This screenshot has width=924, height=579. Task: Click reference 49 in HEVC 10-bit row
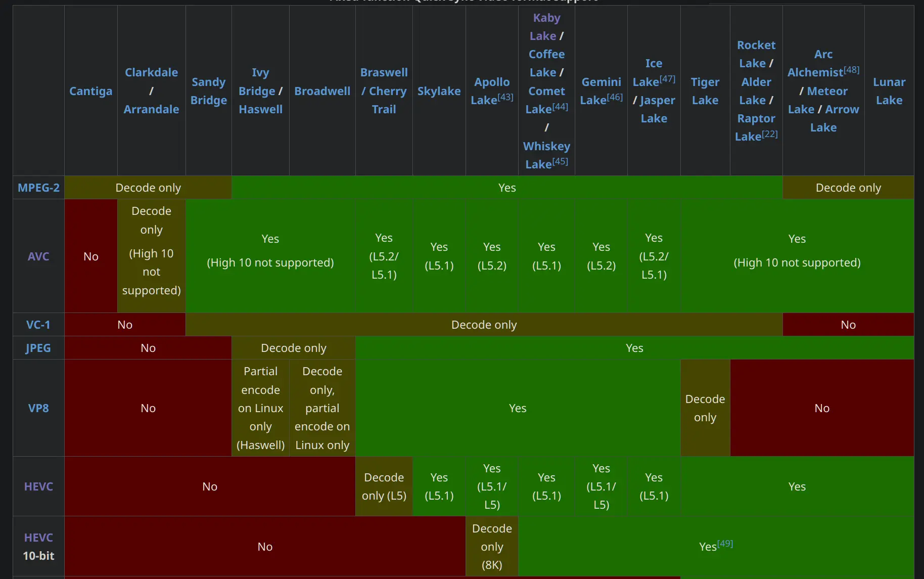pos(725,544)
